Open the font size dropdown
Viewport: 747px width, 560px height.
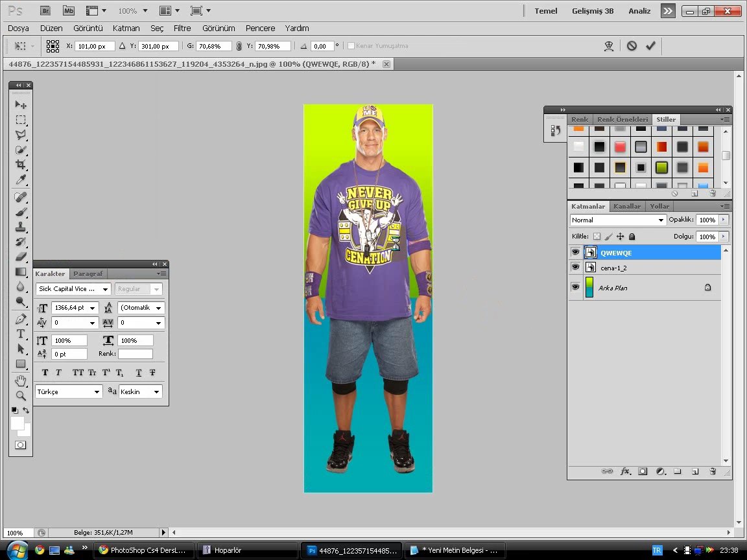(x=93, y=308)
